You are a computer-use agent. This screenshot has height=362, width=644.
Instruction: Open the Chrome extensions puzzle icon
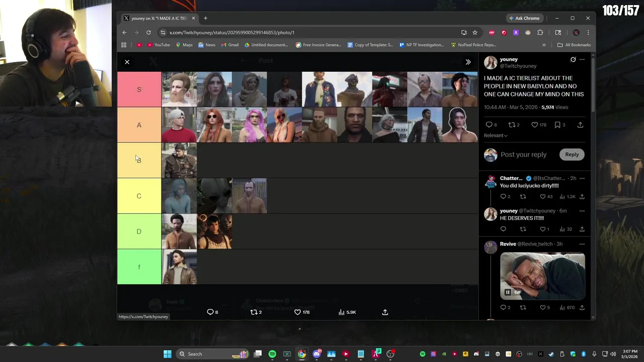[540, 33]
